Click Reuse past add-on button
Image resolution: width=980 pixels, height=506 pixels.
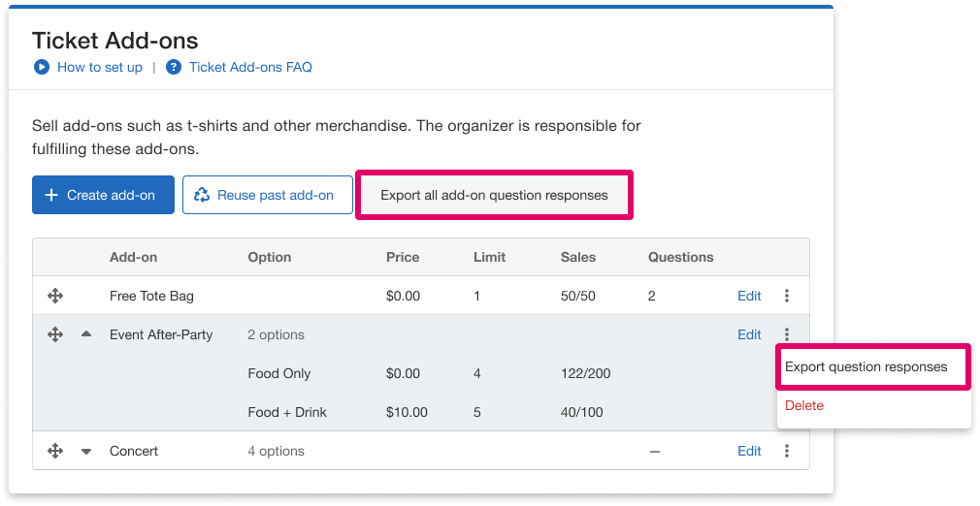click(267, 195)
